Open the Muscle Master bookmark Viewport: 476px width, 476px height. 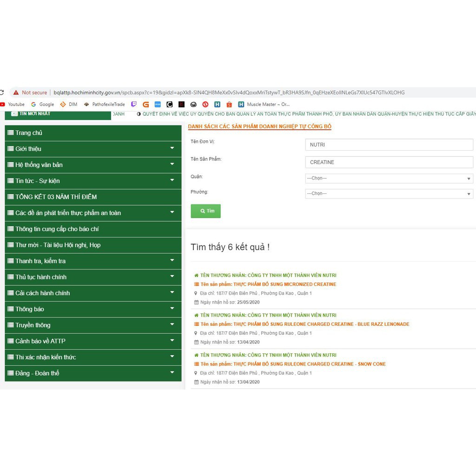(264, 105)
